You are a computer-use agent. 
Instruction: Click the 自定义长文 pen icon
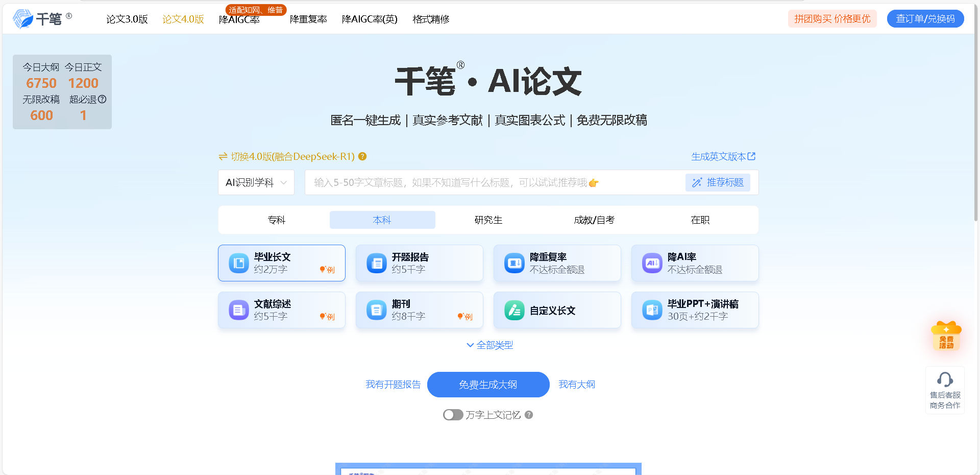coord(514,310)
